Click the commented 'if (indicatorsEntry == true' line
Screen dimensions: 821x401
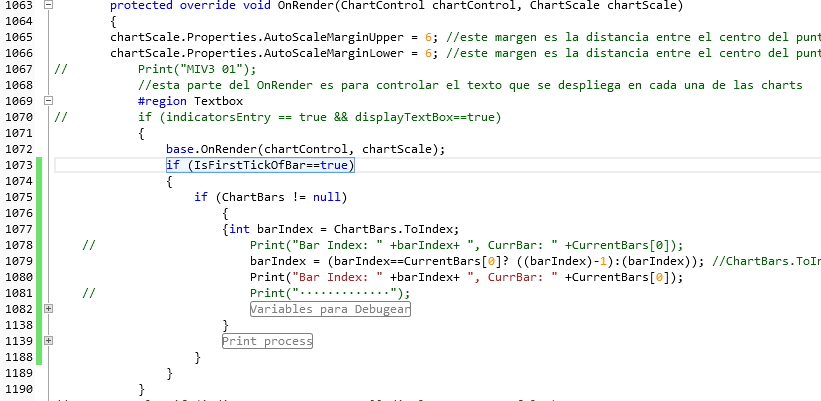pyautogui.click(x=320, y=117)
